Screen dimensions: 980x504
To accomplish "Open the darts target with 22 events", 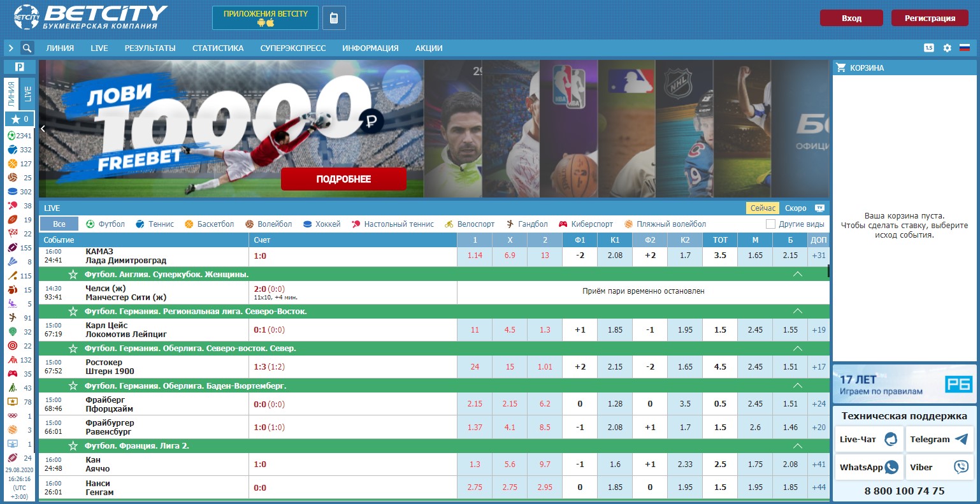I will pos(19,346).
